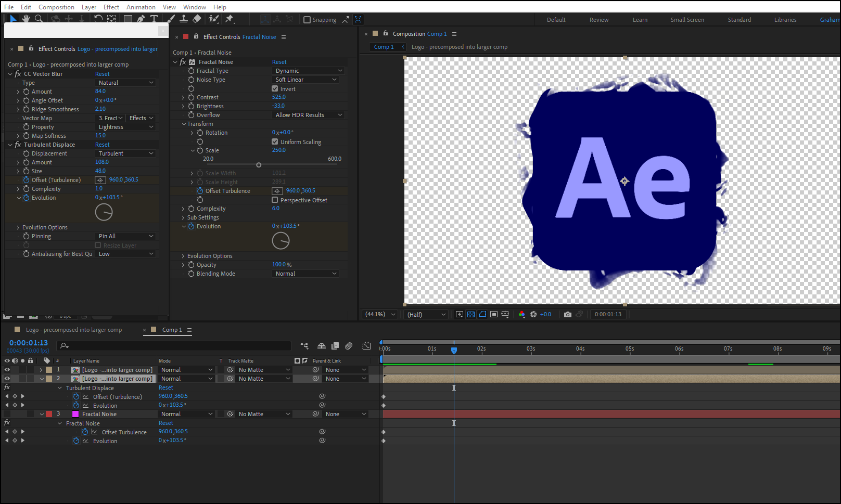
Task: Toggle the Fractal Noise effect fx switch
Action: (183, 62)
